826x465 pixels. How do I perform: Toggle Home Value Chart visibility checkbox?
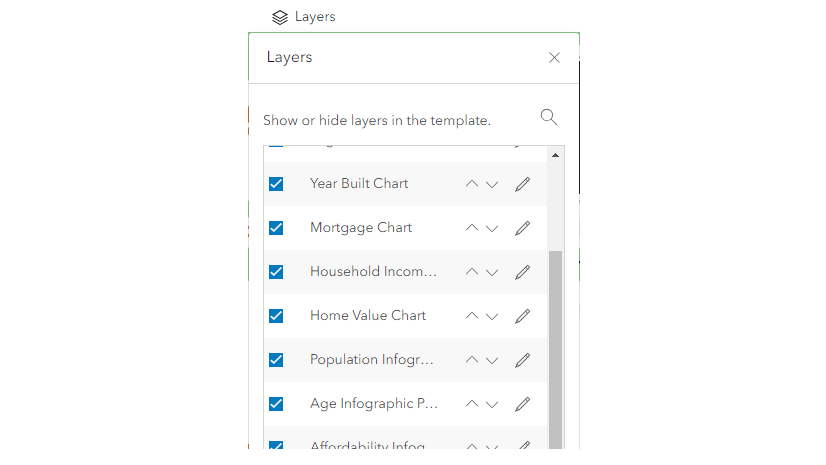click(276, 316)
